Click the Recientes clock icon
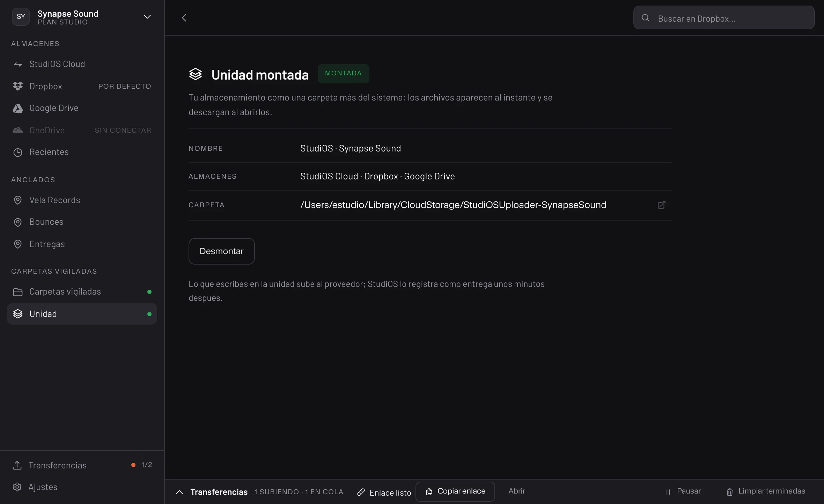 (x=18, y=152)
